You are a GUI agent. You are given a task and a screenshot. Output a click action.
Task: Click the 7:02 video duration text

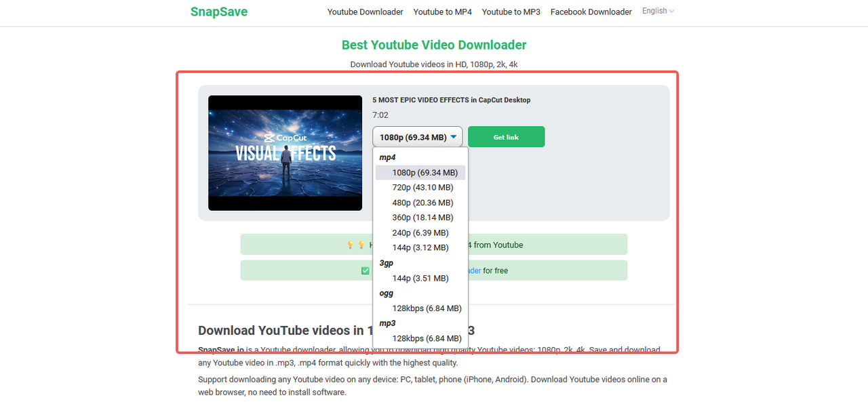pyautogui.click(x=380, y=115)
